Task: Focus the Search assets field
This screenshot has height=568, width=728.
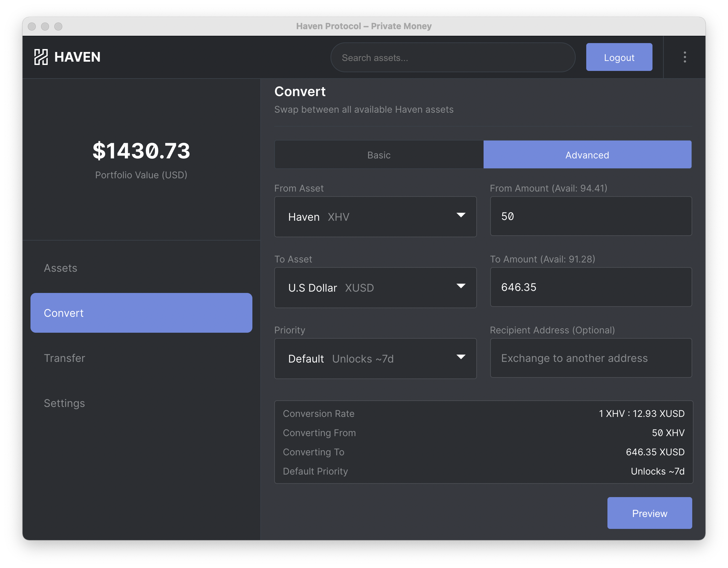Action: 453,57
